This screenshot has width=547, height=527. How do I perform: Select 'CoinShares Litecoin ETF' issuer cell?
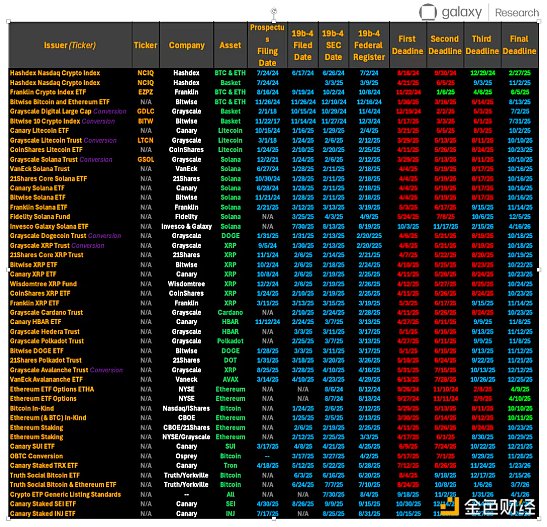click(x=46, y=150)
